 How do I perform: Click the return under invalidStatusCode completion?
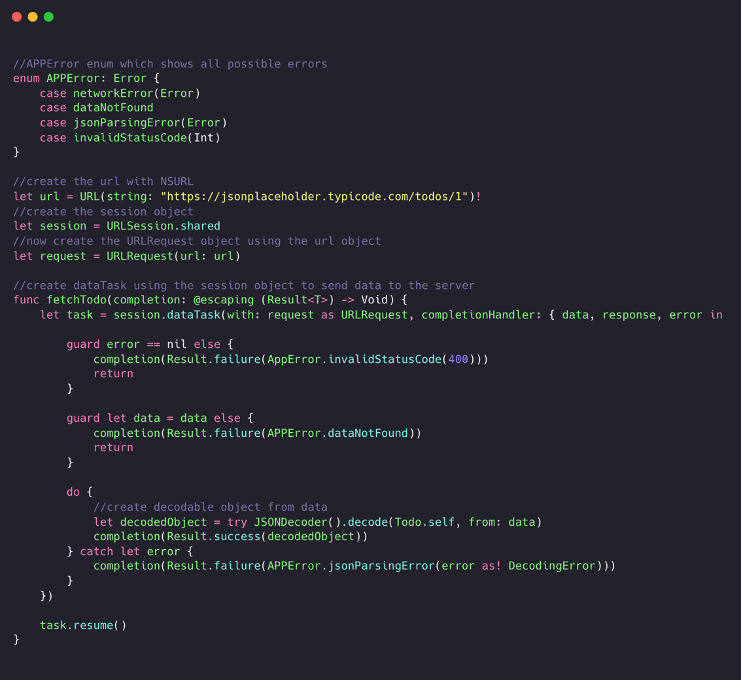tap(114, 374)
